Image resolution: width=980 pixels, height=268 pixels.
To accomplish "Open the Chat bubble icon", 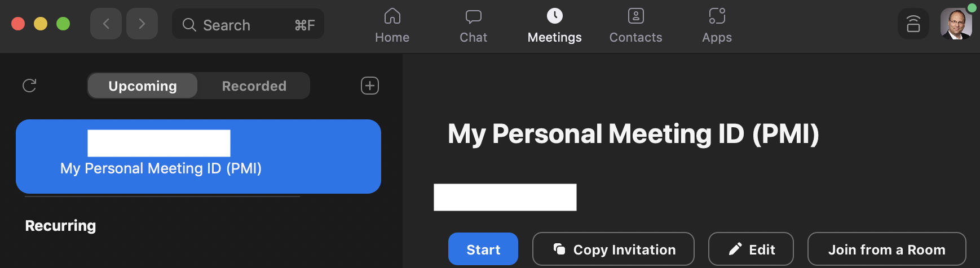I will tap(474, 16).
